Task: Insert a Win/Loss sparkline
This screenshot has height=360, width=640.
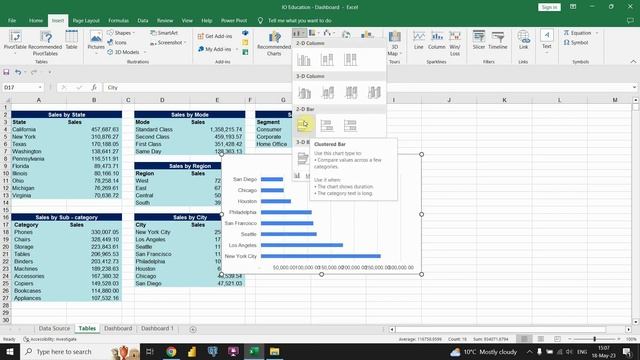Action: click(x=455, y=43)
